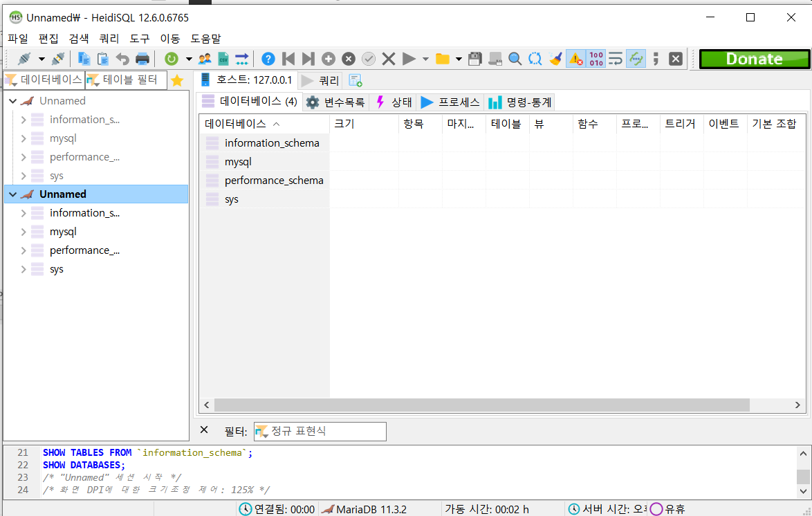Close the filter panel with the X
The image size is (812, 516).
pyautogui.click(x=204, y=430)
